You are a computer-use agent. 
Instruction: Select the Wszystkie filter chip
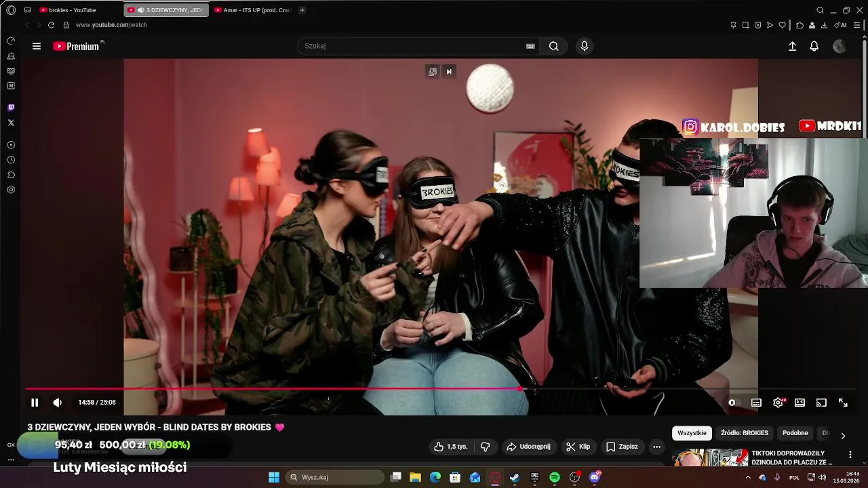pyautogui.click(x=692, y=433)
